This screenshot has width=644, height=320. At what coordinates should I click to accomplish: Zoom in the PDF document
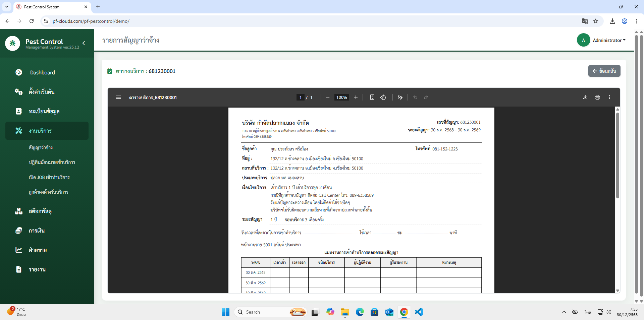click(x=356, y=98)
